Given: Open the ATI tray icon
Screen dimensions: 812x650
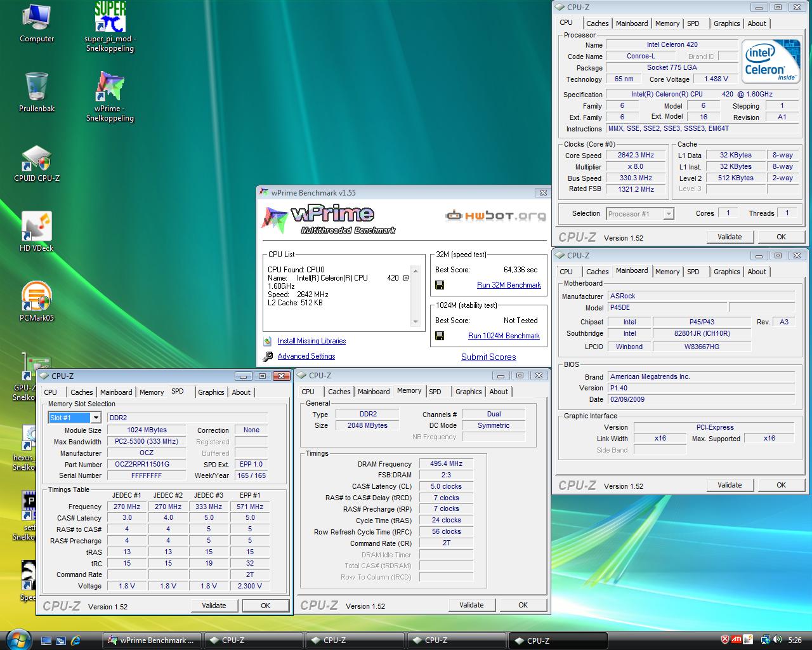Looking at the screenshot, I should pyautogui.click(x=737, y=640).
